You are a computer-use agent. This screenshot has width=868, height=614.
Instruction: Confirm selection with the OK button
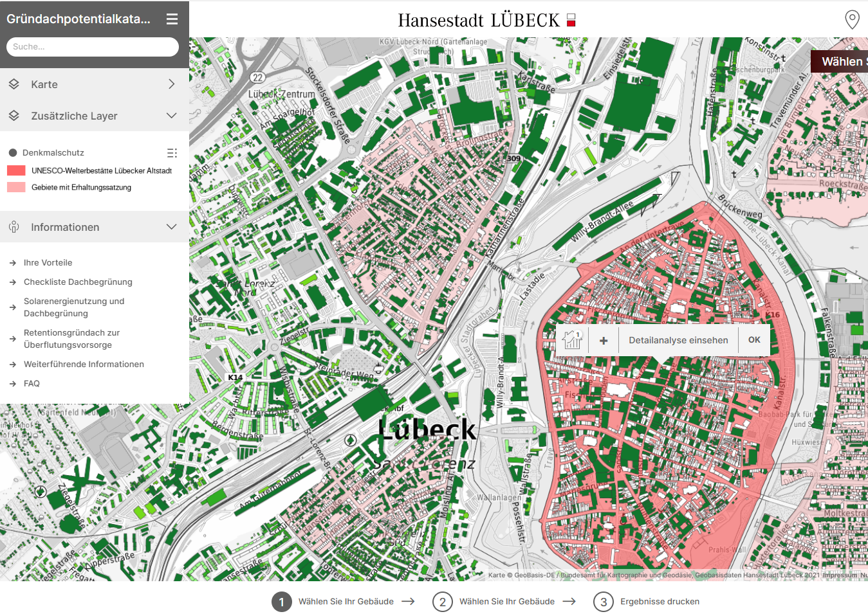754,340
